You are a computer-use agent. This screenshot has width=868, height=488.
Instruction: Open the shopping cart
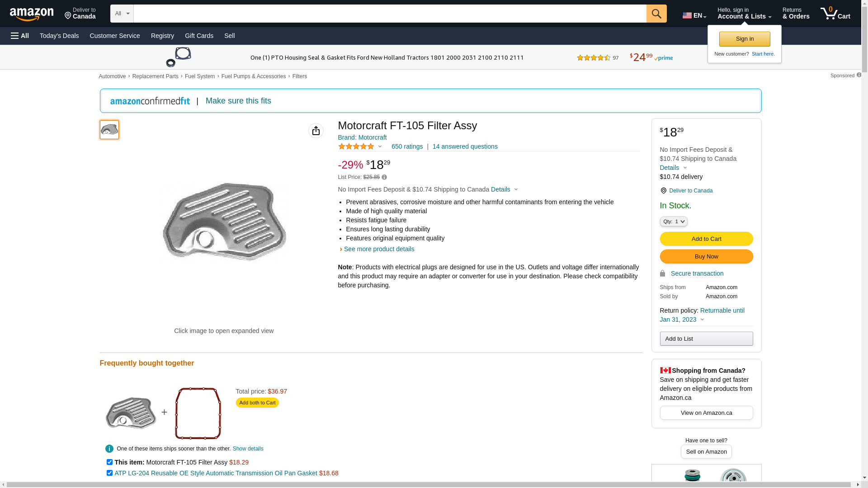835,14
